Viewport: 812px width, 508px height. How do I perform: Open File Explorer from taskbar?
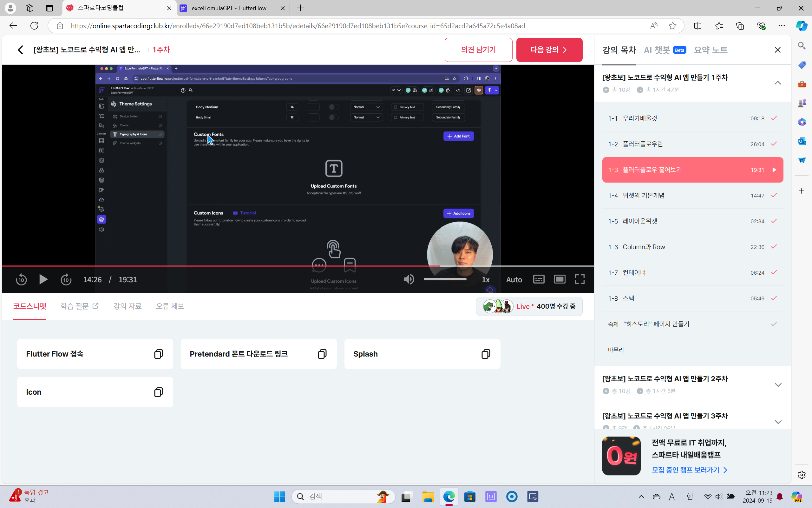click(x=428, y=497)
